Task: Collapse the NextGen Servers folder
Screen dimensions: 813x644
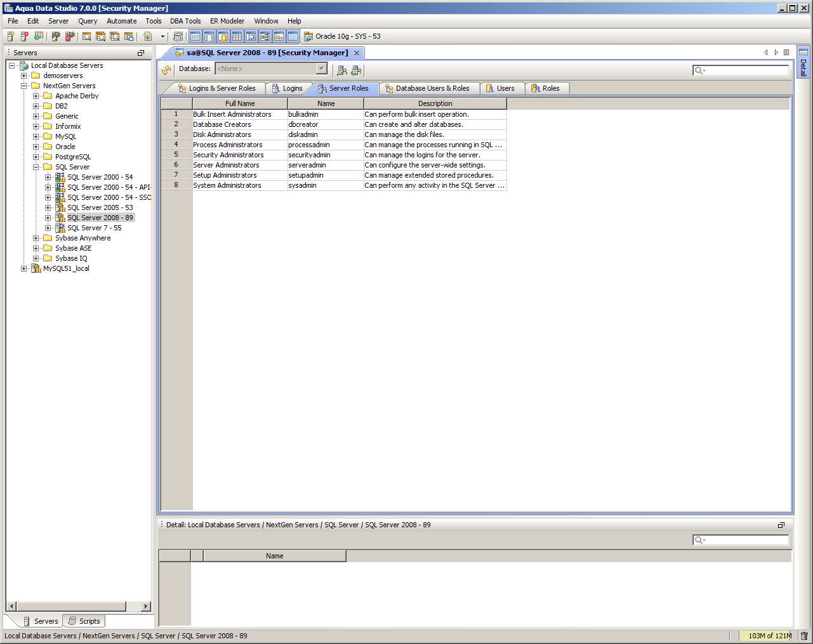Action: [x=24, y=86]
